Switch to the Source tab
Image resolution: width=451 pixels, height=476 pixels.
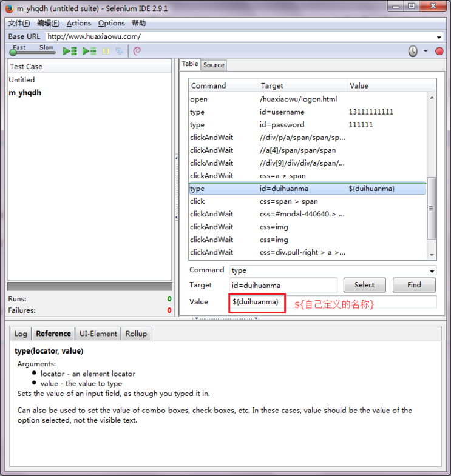coord(214,65)
